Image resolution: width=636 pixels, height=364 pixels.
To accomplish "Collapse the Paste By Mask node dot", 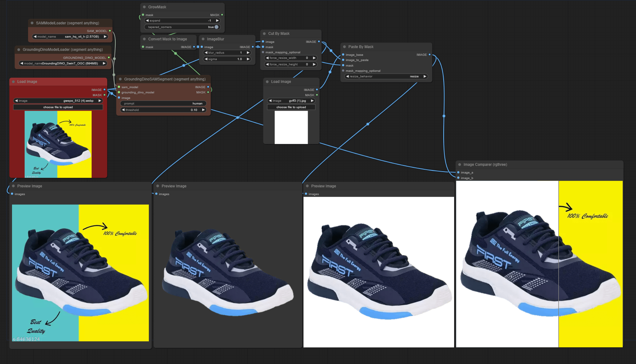I will (344, 47).
